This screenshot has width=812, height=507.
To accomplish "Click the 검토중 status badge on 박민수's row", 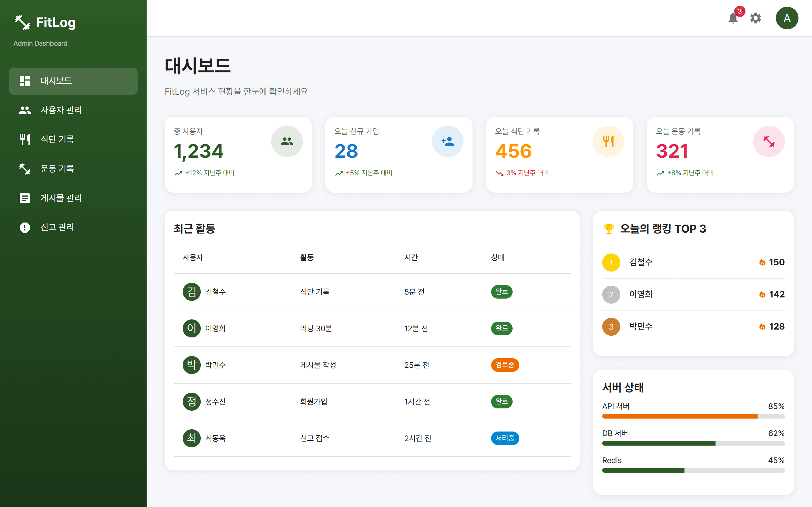I will click(505, 365).
